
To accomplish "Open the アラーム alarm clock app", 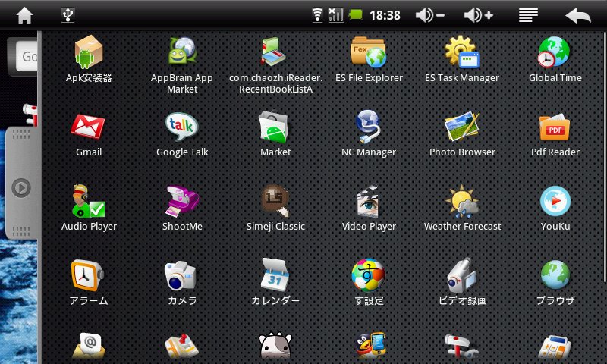I will (89, 282).
